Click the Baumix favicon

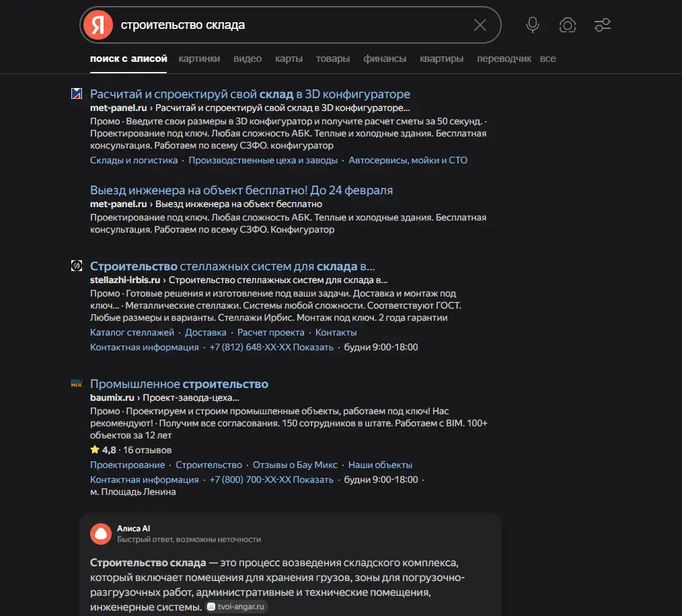77,383
